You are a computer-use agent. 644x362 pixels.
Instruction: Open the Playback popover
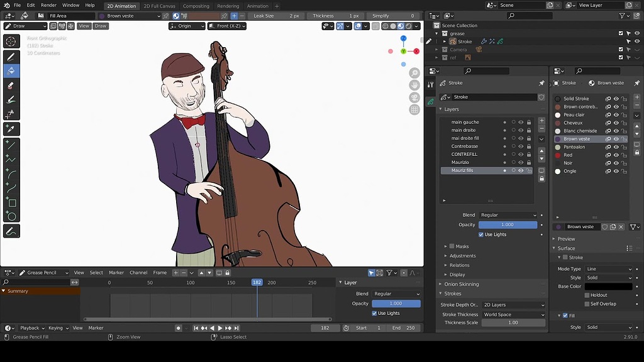tap(32, 328)
